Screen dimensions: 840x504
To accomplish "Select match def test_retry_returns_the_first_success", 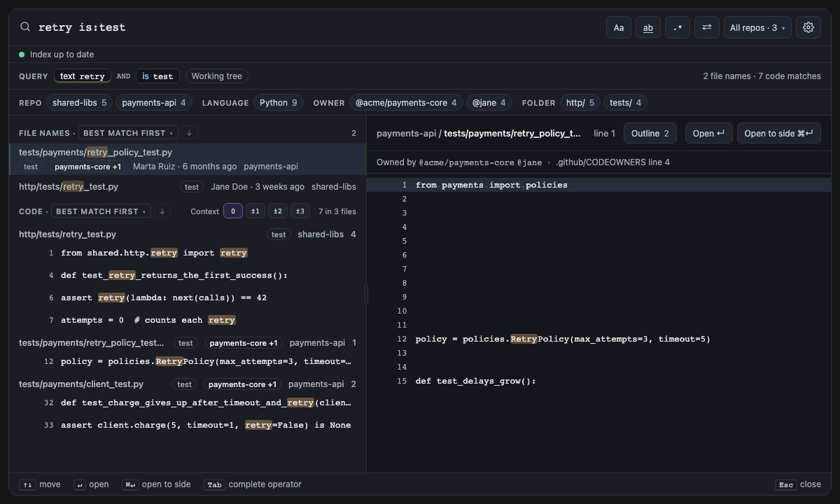I will coord(188,275).
